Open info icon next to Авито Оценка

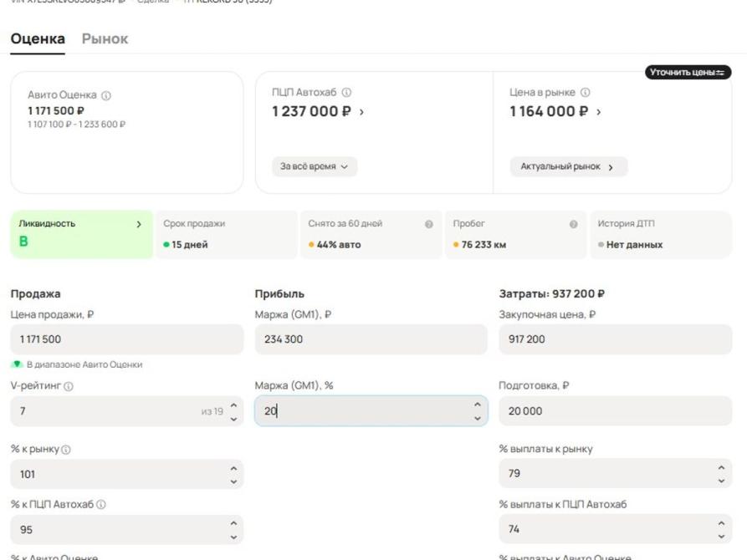click(106, 95)
